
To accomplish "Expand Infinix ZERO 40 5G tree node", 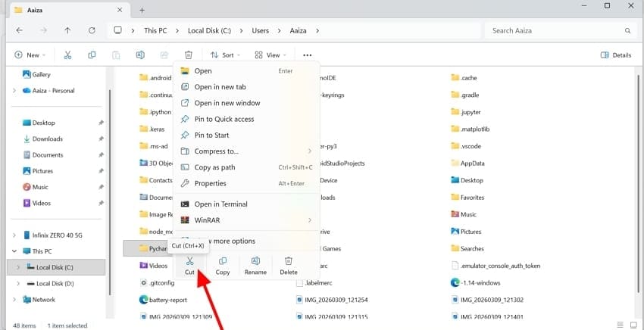I will [14, 235].
